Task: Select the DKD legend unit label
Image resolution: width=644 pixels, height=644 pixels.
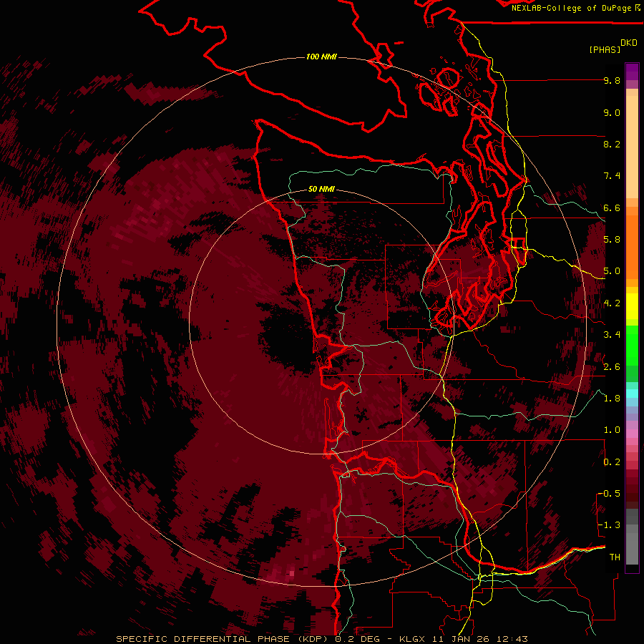Action: [x=629, y=43]
